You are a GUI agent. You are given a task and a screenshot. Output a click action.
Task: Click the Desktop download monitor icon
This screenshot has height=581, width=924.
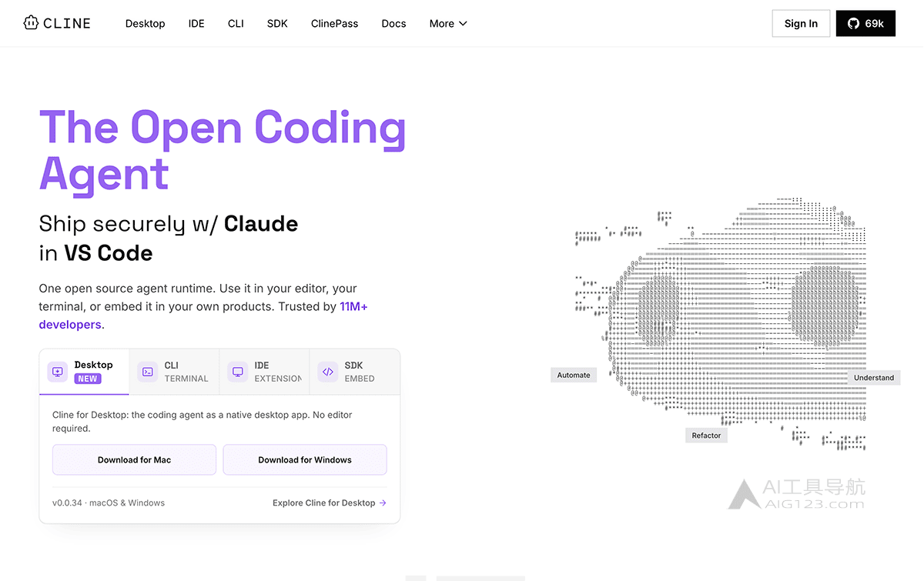(58, 372)
